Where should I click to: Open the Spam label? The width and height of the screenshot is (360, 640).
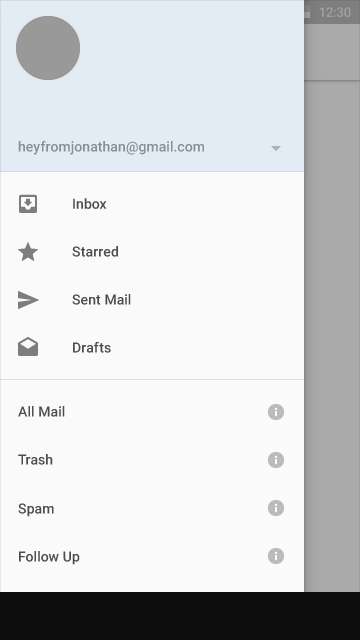pyautogui.click(x=36, y=509)
